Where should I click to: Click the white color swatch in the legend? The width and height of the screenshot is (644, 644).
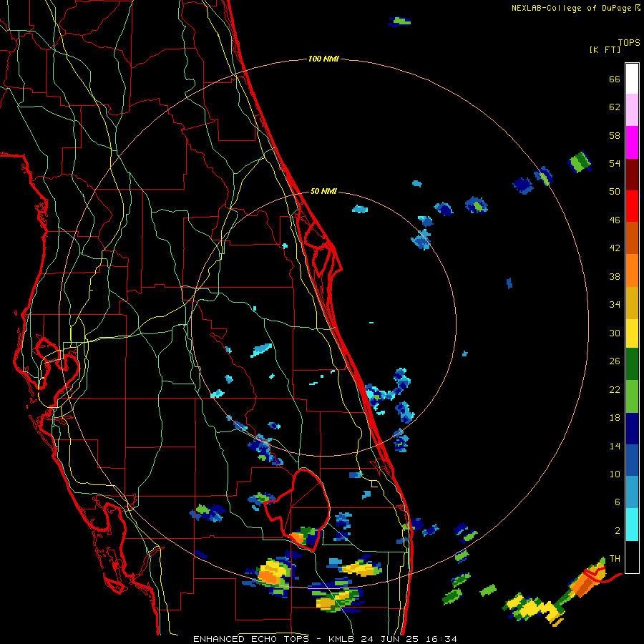632,79
